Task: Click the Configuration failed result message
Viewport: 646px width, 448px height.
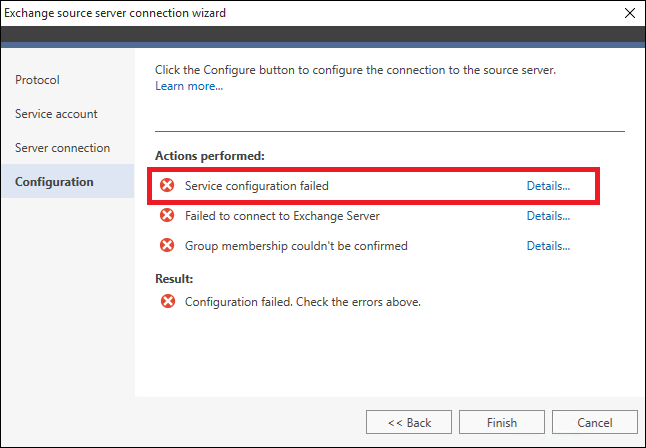Action: point(303,302)
